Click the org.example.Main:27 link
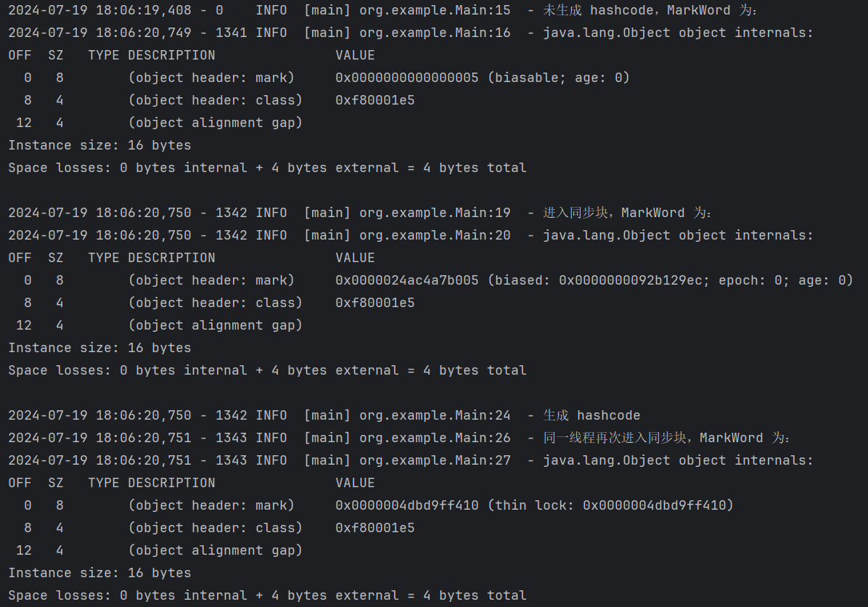 tap(435, 460)
